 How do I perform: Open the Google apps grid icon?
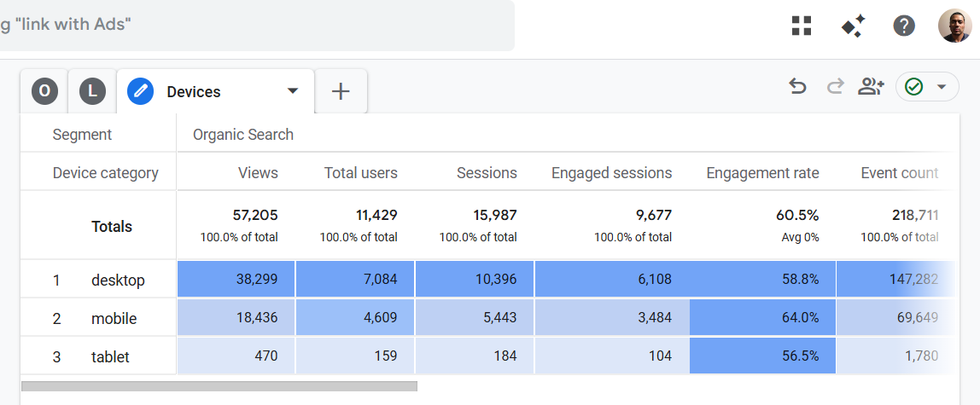[801, 26]
